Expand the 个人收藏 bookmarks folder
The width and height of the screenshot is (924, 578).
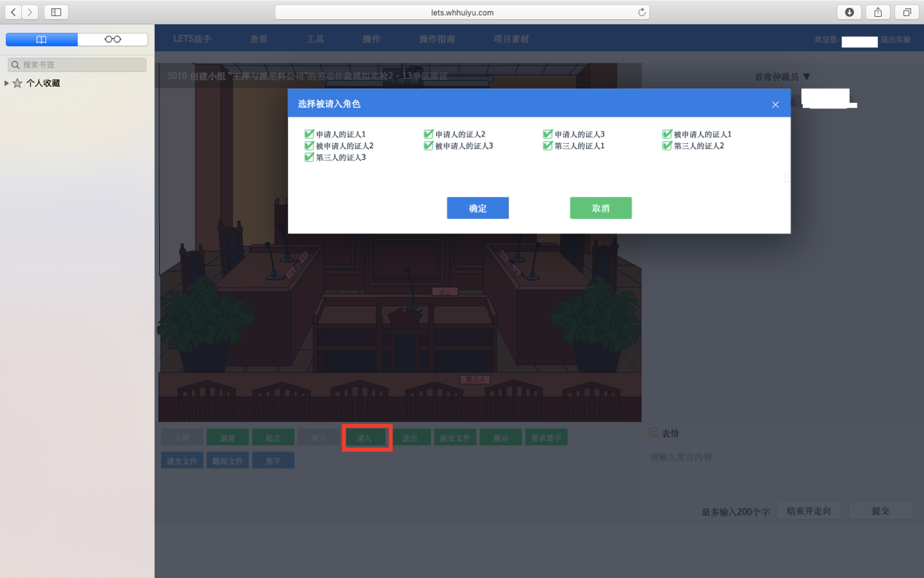click(7, 83)
